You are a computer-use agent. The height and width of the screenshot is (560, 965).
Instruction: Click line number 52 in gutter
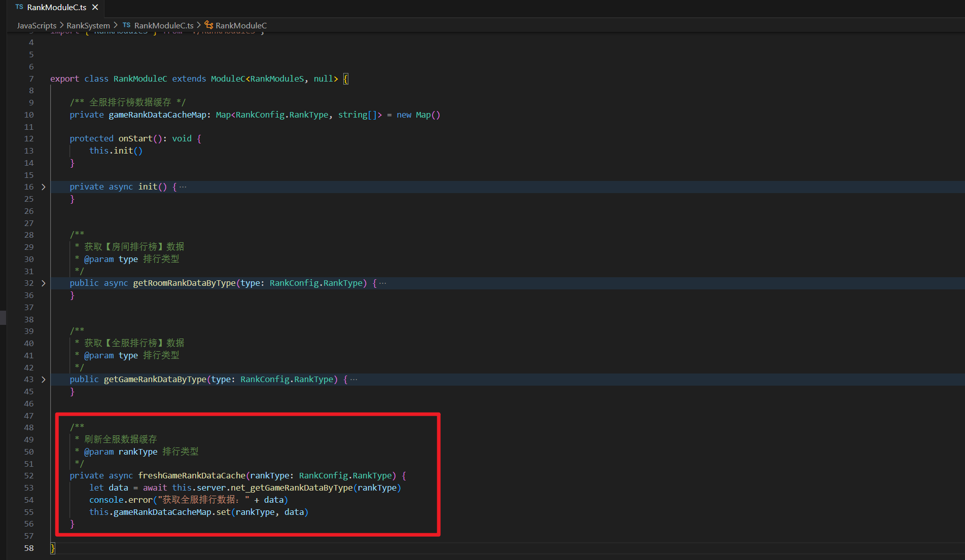pyautogui.click(x=29, y=476)
